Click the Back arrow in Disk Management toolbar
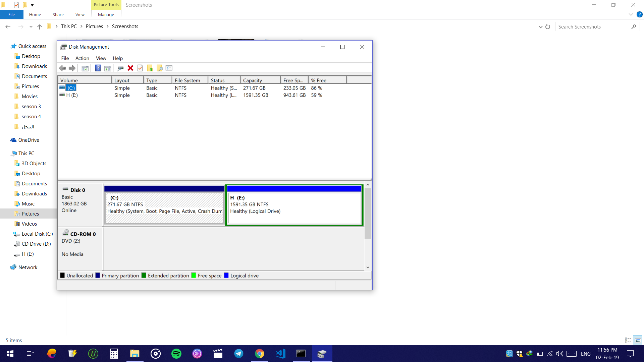 [x=62, y=68]
